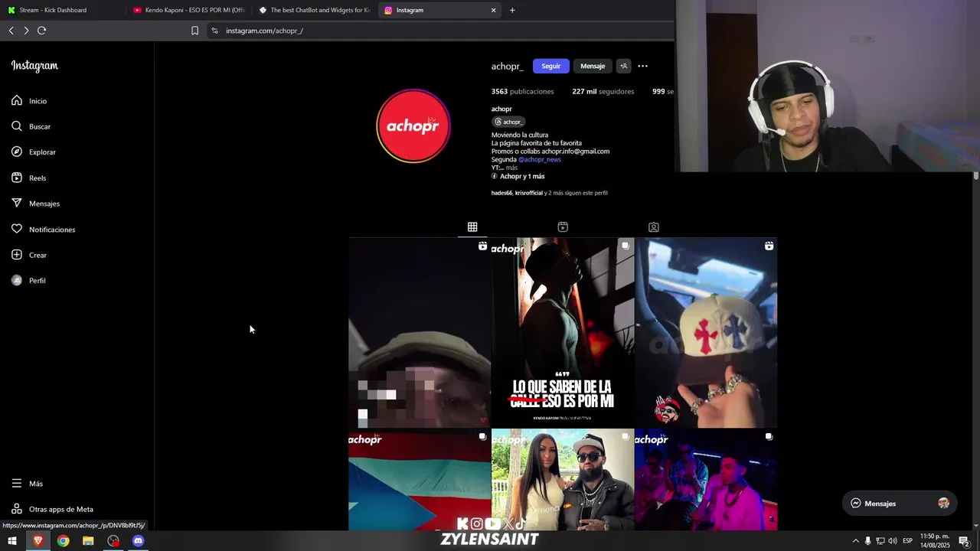Open Notificaciones heart icon
Viewport: 980px width, 551px height.
click(x=17, y=229)
